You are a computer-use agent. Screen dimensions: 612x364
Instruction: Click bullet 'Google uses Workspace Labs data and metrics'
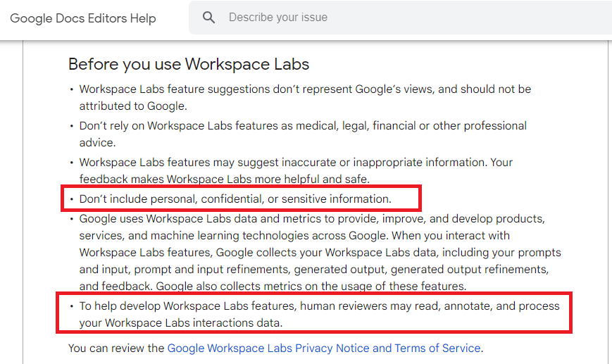click(320, 253)
